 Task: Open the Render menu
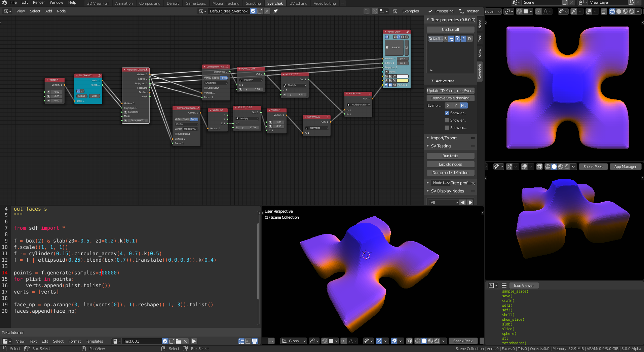click(x=39, y=2)
